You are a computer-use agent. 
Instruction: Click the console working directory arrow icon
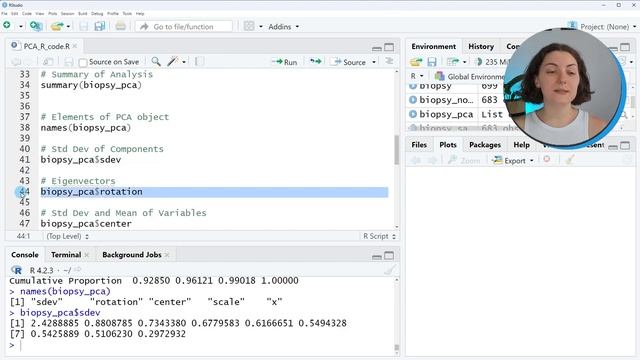click(x=78, y=270)
